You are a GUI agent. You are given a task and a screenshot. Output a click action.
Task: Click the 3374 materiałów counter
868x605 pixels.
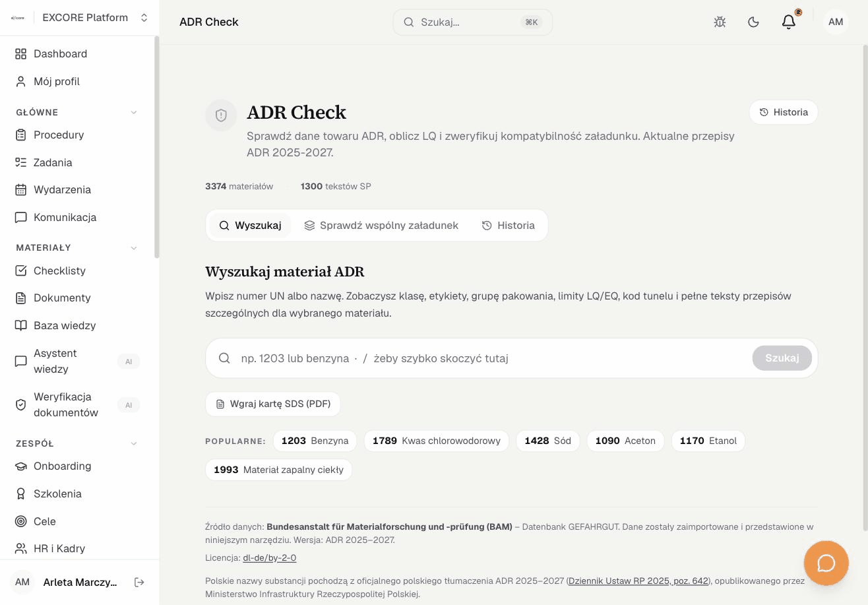pos(239,186)
